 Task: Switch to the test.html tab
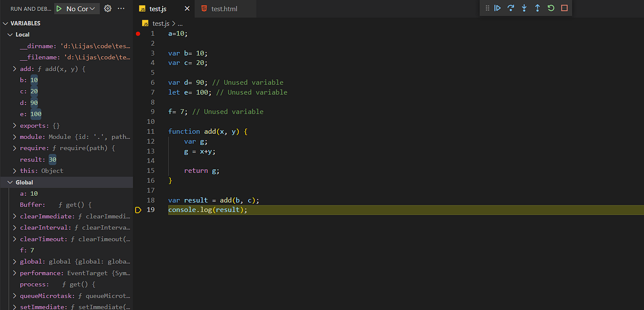click(x=225, y=9)
